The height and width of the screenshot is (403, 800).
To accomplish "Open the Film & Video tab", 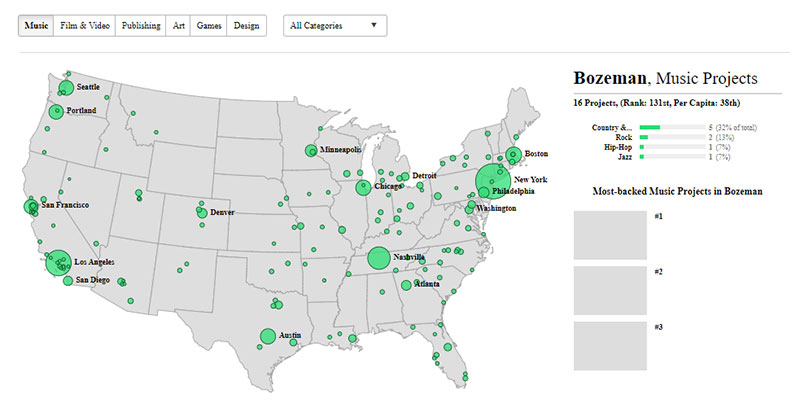I will [85, 26].
